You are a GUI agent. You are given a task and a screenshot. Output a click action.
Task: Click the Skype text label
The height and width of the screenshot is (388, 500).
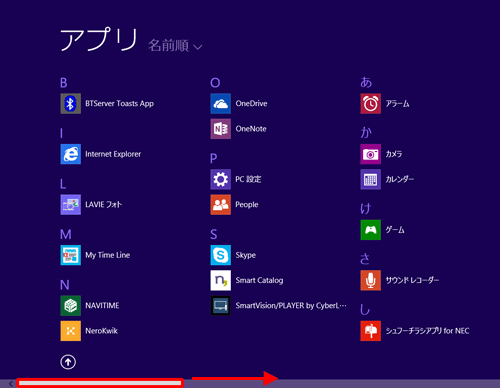click(x=246, y=255)
